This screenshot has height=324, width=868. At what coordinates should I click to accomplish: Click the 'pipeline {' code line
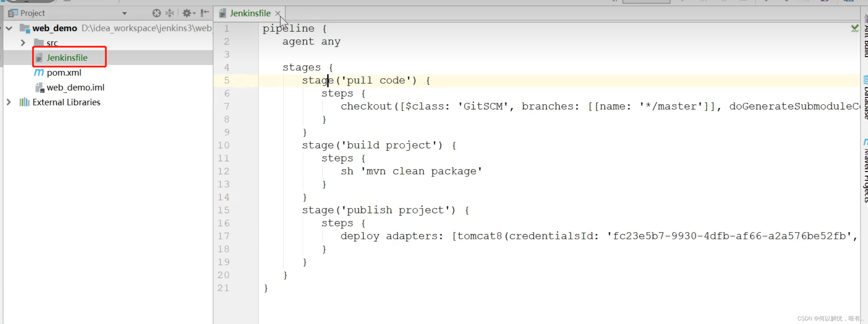[294, 28]
